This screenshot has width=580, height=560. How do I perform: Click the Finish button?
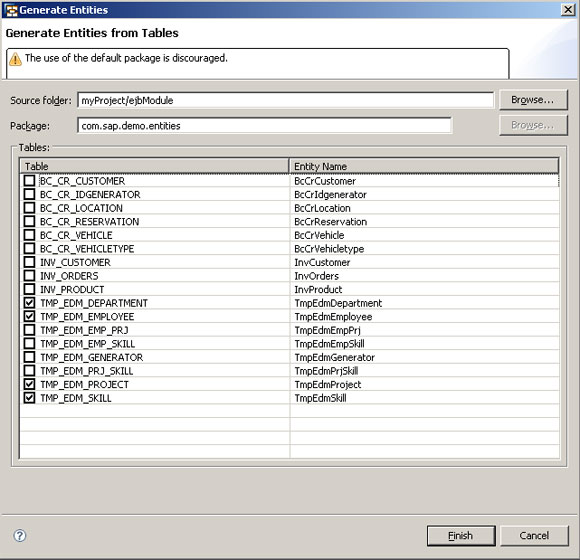click(461, 536)
